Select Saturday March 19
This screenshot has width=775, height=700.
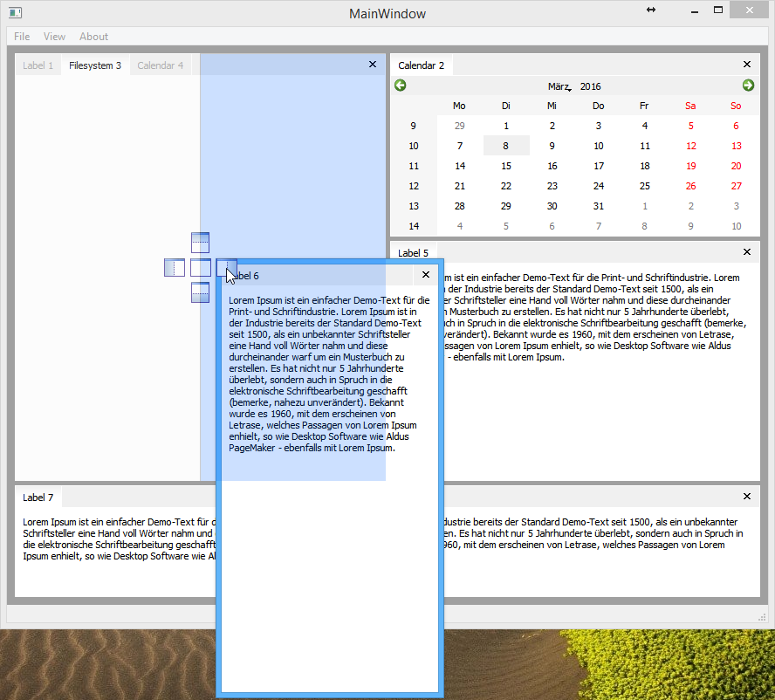pos(691,166)
